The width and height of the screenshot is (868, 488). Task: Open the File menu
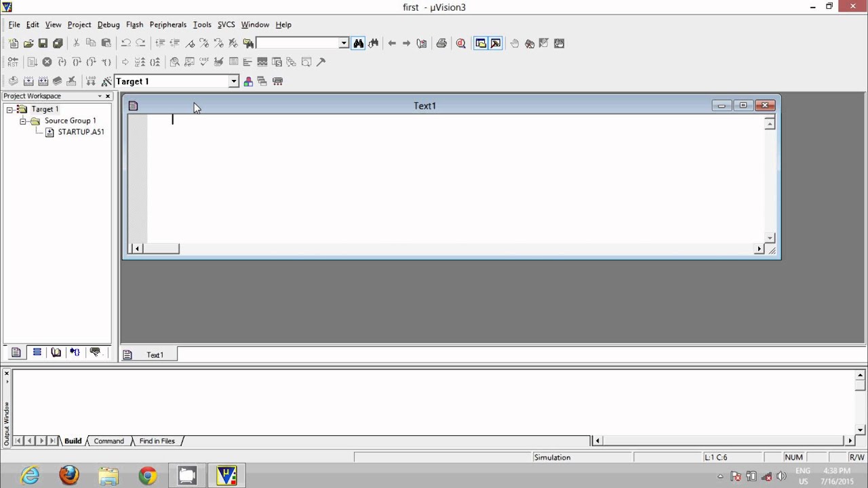coord(14,24)
